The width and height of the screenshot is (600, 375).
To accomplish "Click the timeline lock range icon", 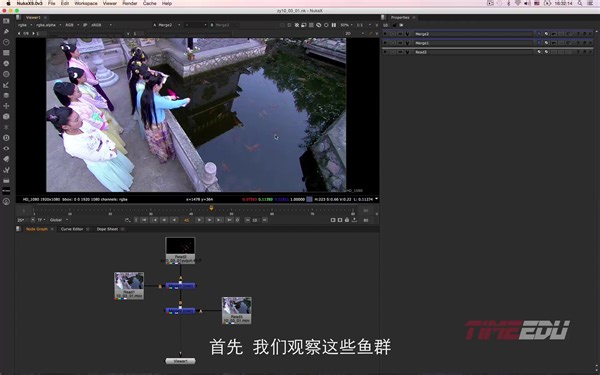I will pos(347,220).
